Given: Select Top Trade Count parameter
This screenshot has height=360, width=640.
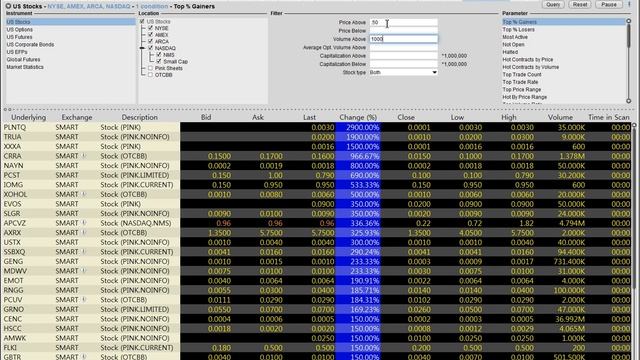Looking at the screenshot, I should [x=522, y=74].
